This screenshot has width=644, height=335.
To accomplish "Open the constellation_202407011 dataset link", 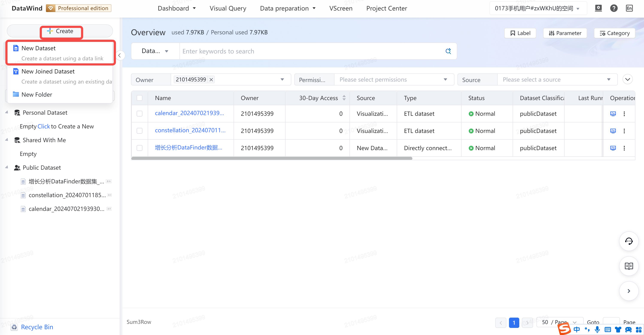I will tap(190, 130).
